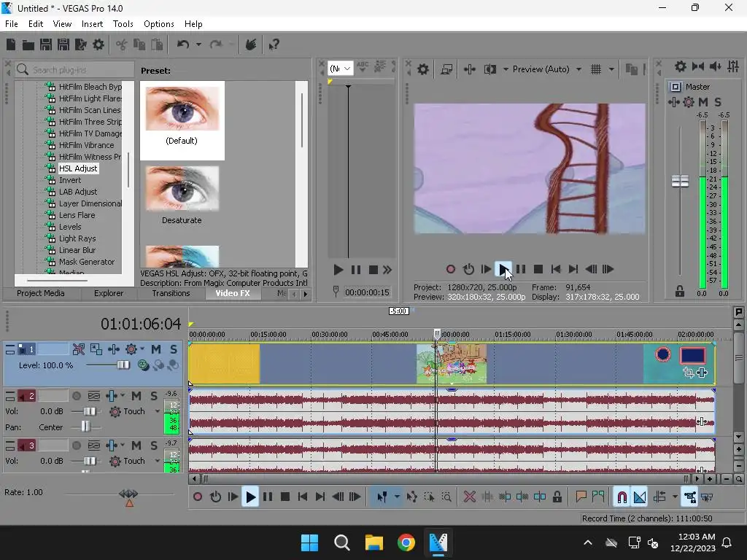This screenshot has height=560, width=747.
Task: Select LAB Adjust plug-in
Action: tap(77, 192)
